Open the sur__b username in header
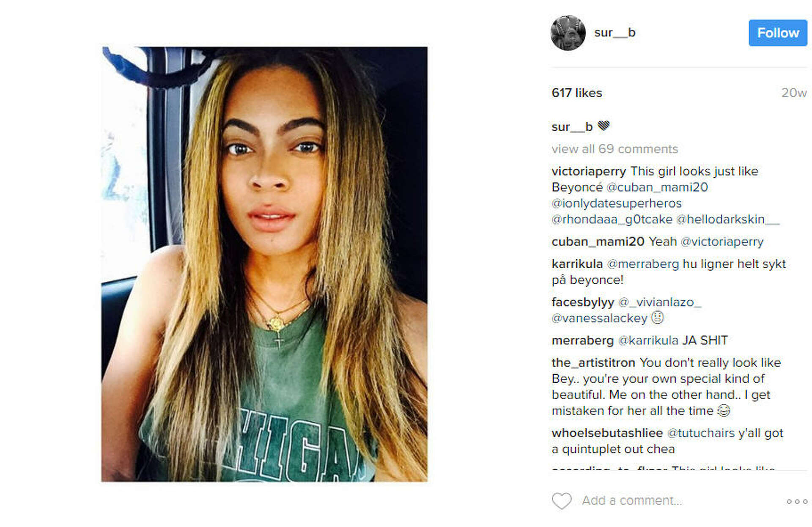 click(x=614, y=33)
